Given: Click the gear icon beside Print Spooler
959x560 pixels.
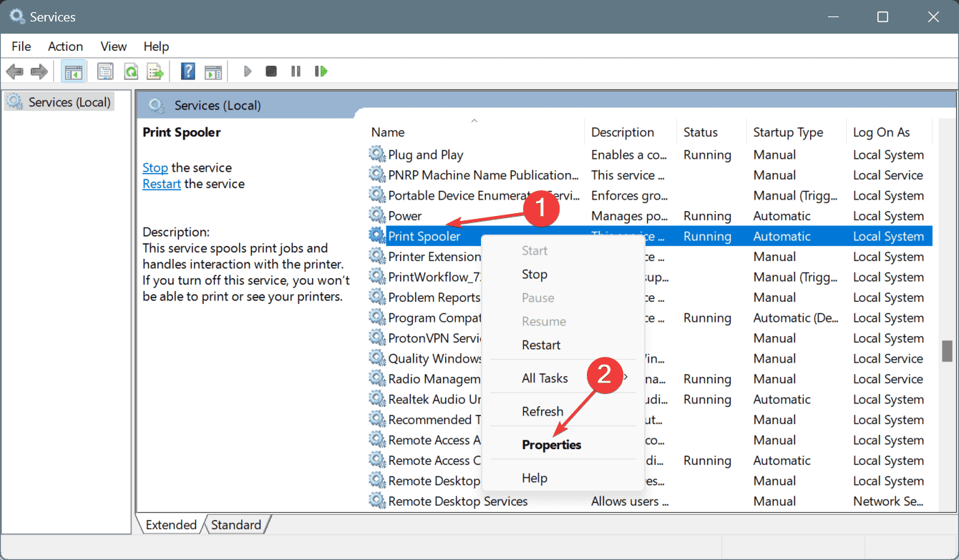Looking at the screenshot, I should 376,236.
